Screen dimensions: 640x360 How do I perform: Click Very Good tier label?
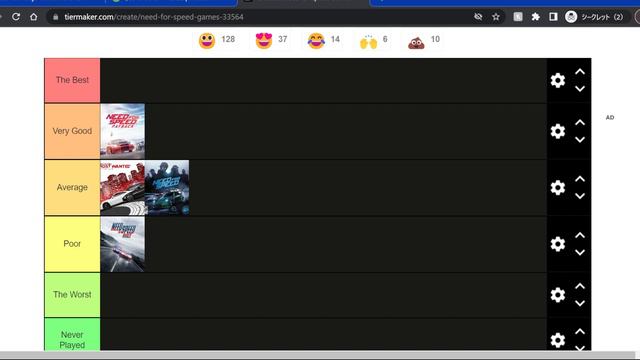point(72,131)
